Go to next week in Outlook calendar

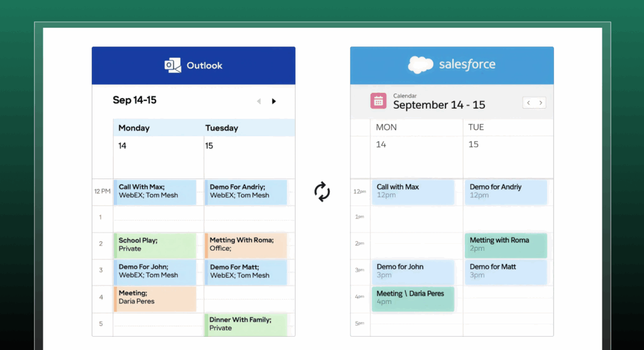[274, 101]
